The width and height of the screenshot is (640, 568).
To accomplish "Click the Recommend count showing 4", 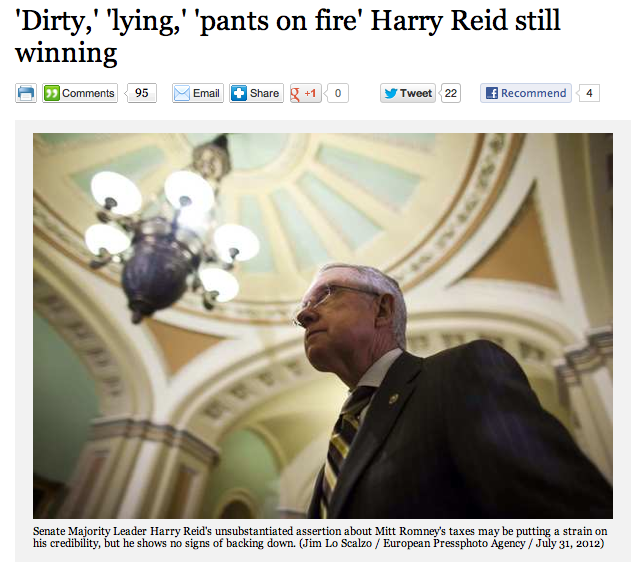I will 588,93.
